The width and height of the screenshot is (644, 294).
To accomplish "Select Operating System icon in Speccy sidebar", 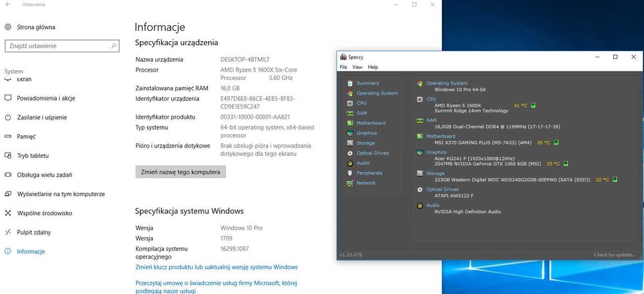I will tap(350, 93).
